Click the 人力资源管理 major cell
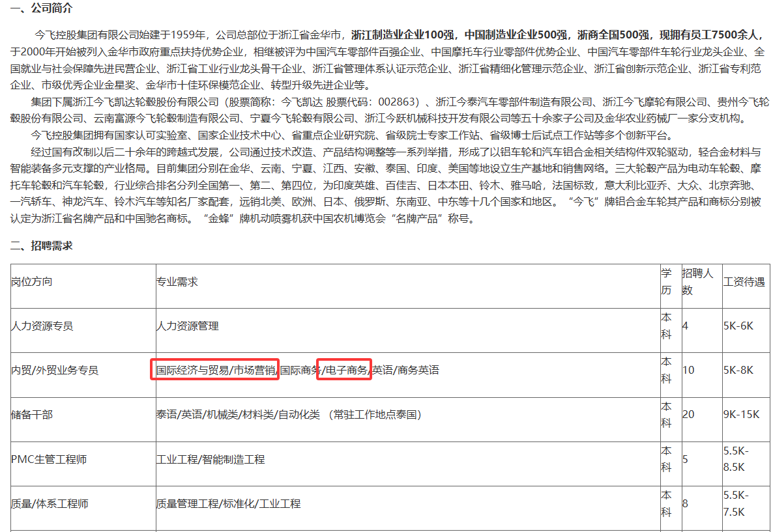Viewport: 773px width, 532px height. click(x=188, y=326)
